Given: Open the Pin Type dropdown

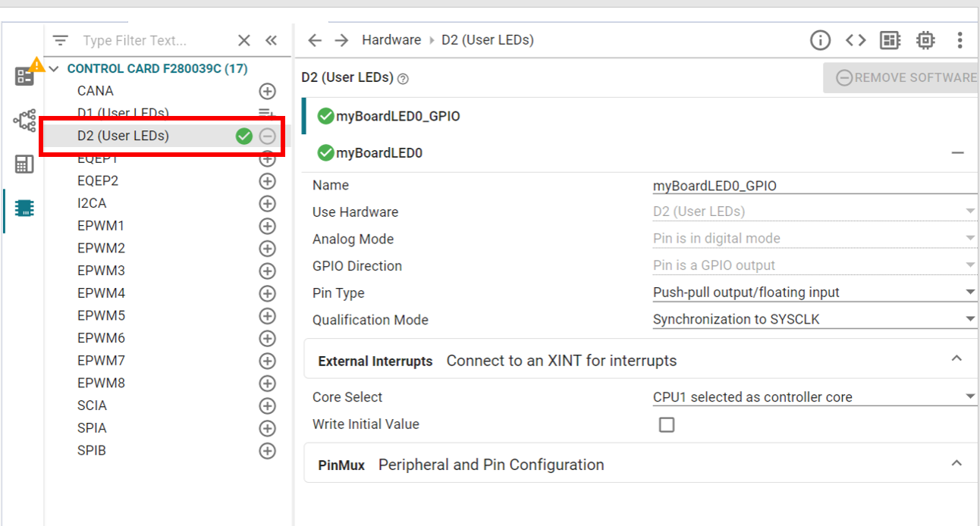Looking at the screenshot, I should pos(814,293).
